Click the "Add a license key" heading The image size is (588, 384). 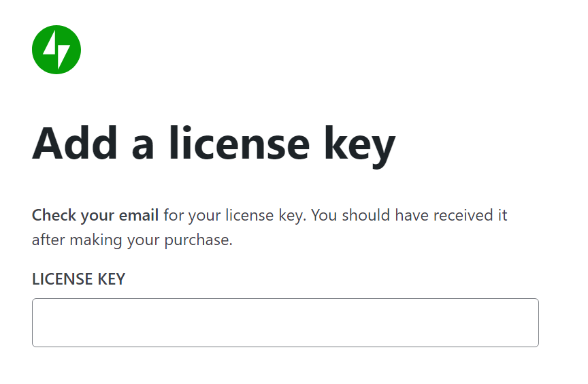tap(214, 145)
